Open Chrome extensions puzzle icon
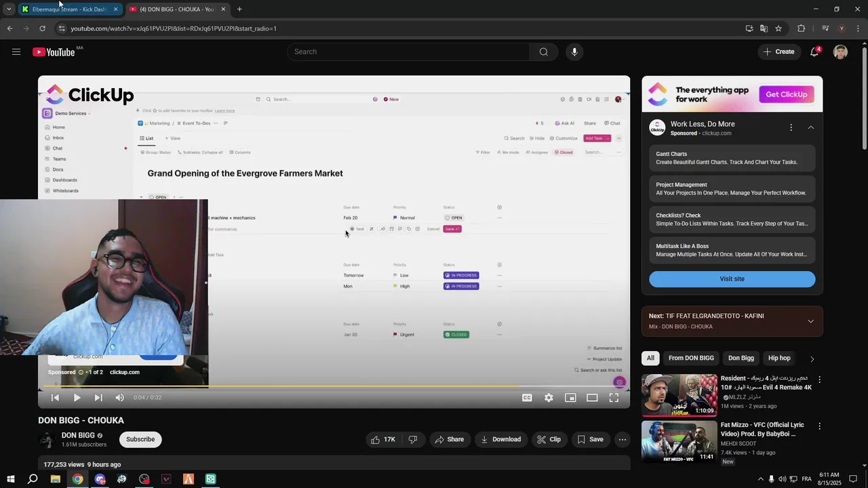Image resolution: width=868 pixels, height=488 pixels. coord(801,28)
